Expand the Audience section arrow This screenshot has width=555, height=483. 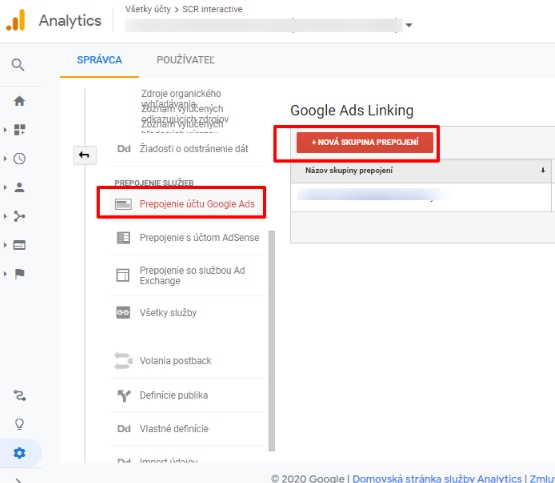[x=5, y=187]
